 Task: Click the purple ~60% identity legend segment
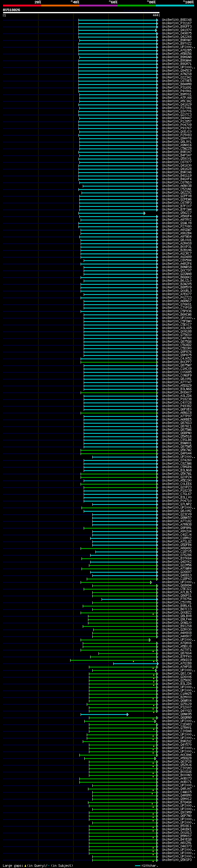(99, 6)
